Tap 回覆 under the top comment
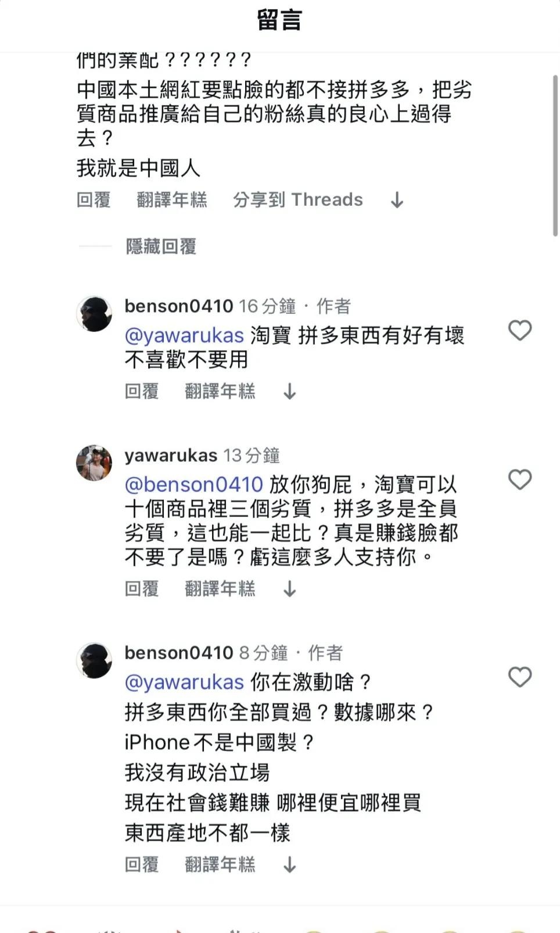 click(x=94, y=200)
